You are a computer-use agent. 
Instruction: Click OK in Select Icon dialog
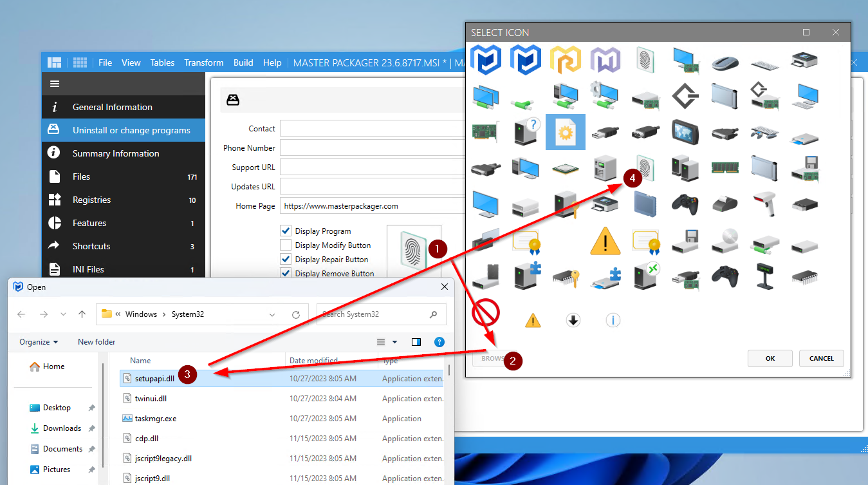point(770,358)
